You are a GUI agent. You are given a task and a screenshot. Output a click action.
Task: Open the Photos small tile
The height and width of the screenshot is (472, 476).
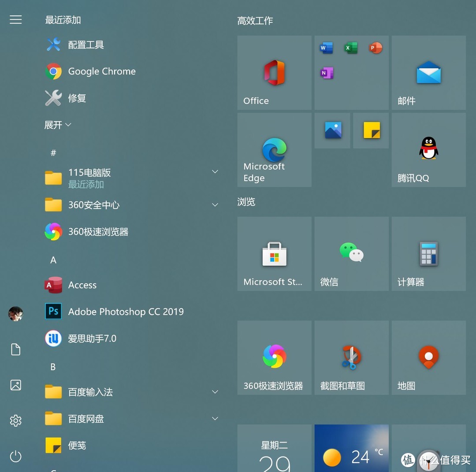(x=332, y=130)
